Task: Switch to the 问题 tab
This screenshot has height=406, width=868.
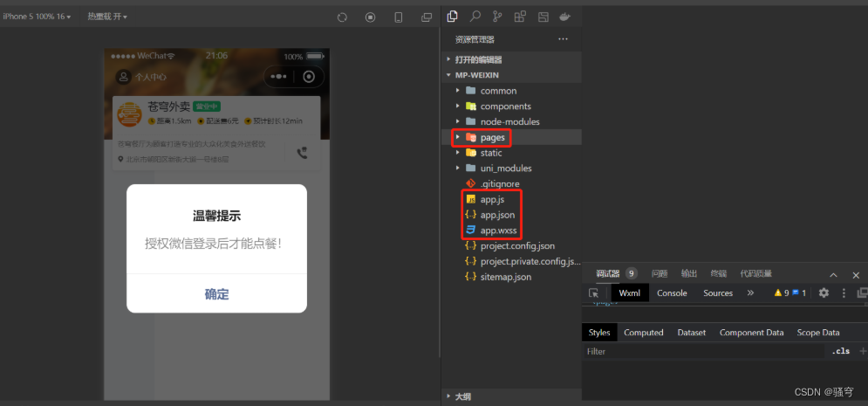Action: [660, 273]
